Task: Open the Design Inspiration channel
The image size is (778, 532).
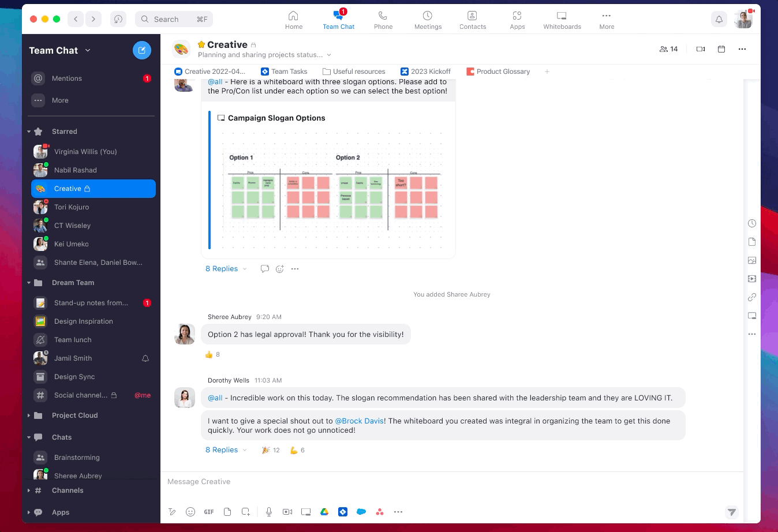Action: click(93, 321)
